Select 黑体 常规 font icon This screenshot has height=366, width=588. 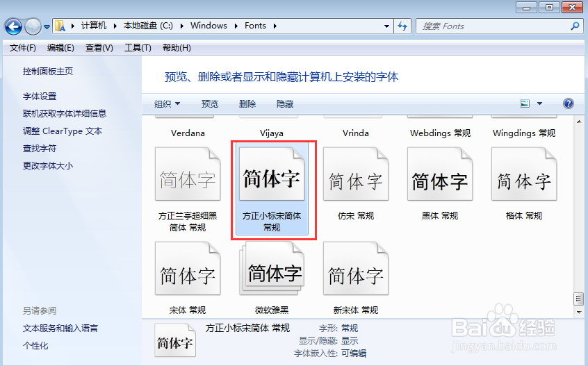tap(440, 174)
